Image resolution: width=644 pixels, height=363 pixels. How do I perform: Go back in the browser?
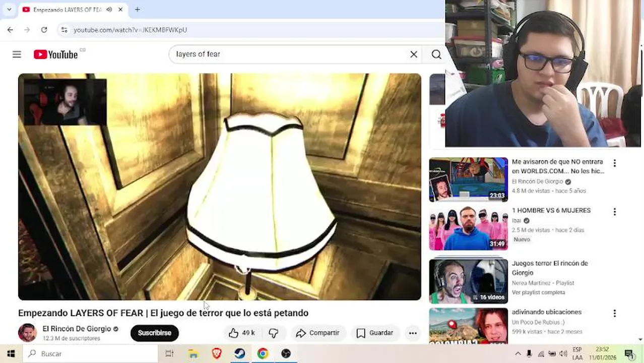[x=10, y=30]
